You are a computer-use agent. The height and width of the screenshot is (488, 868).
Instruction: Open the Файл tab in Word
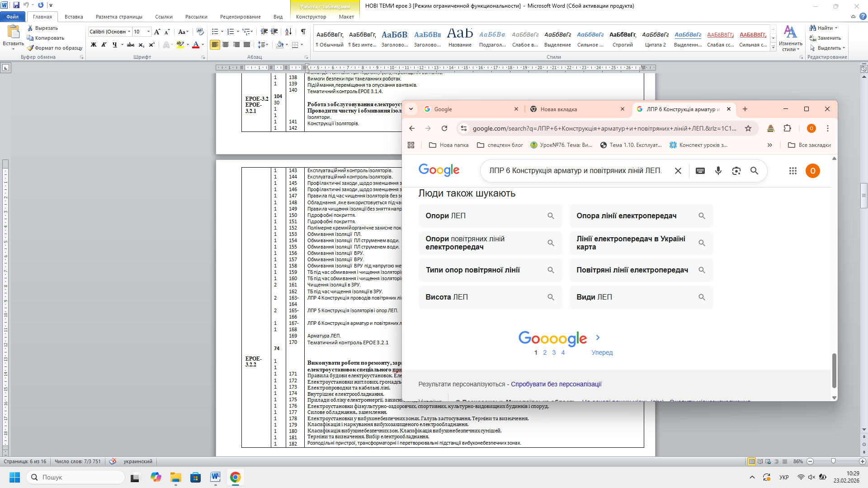(x=13, y=17)
